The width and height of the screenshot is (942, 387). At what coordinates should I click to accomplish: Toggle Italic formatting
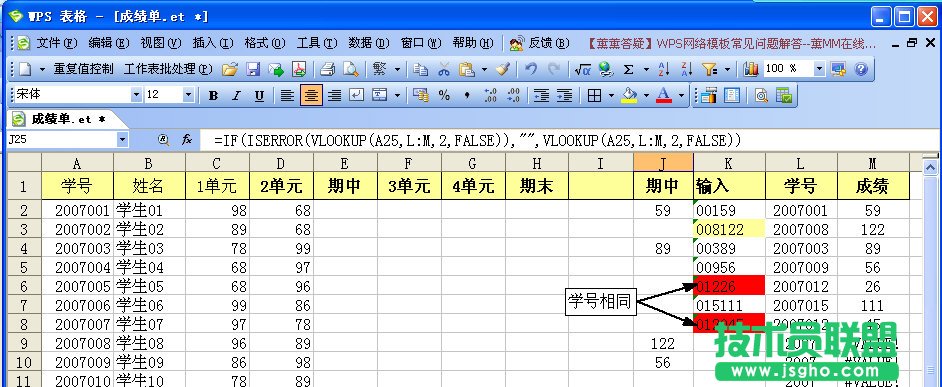236,95
